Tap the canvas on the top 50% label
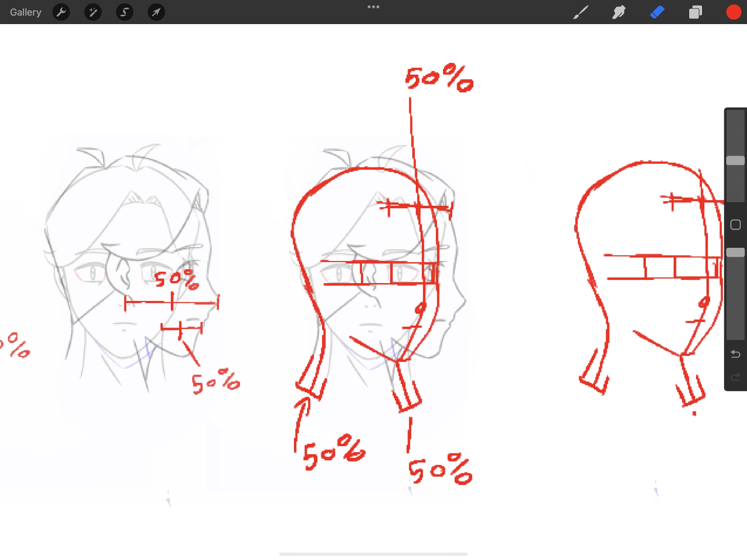 click(439, 78)
